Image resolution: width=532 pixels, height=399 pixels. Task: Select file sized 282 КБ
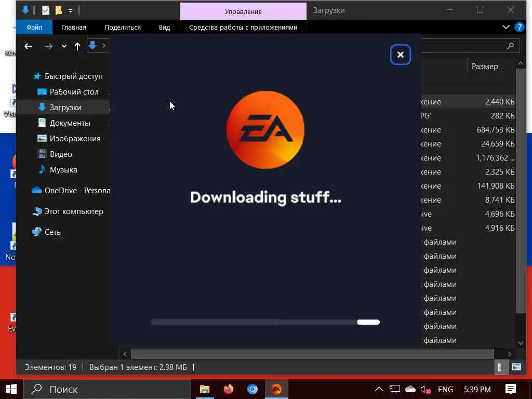tap(502, 116)
